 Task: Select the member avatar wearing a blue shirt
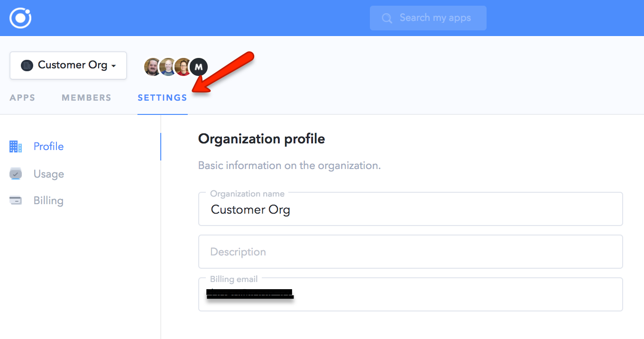167,67
